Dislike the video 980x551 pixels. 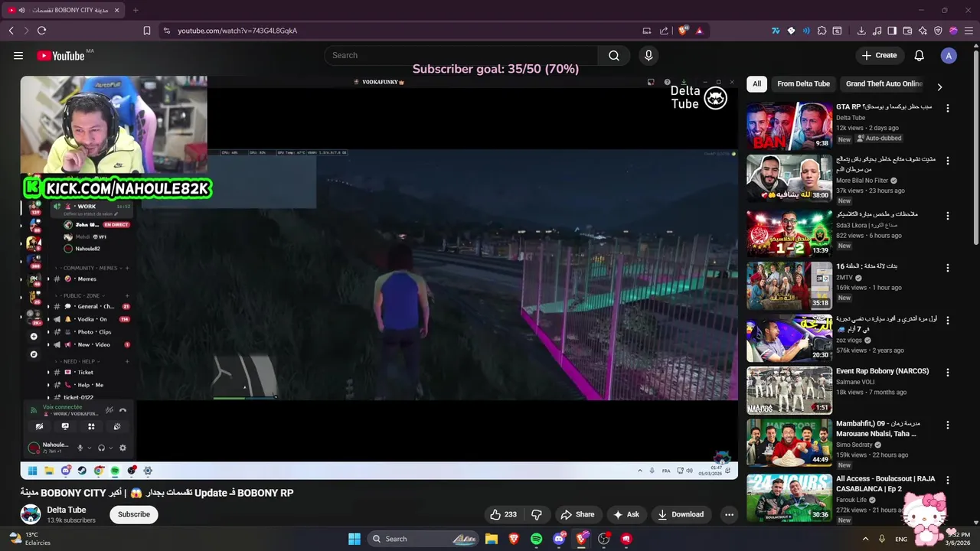(x=537, y=514)
